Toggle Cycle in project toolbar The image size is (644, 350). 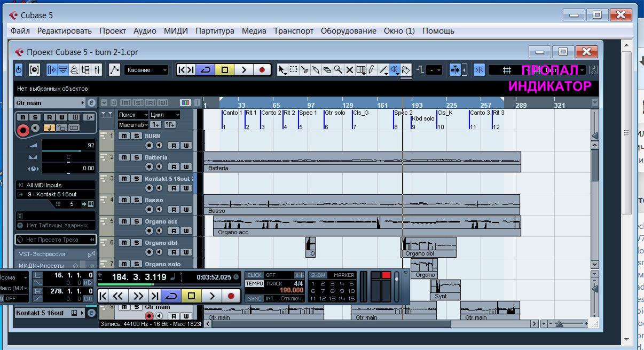[205, 69]
